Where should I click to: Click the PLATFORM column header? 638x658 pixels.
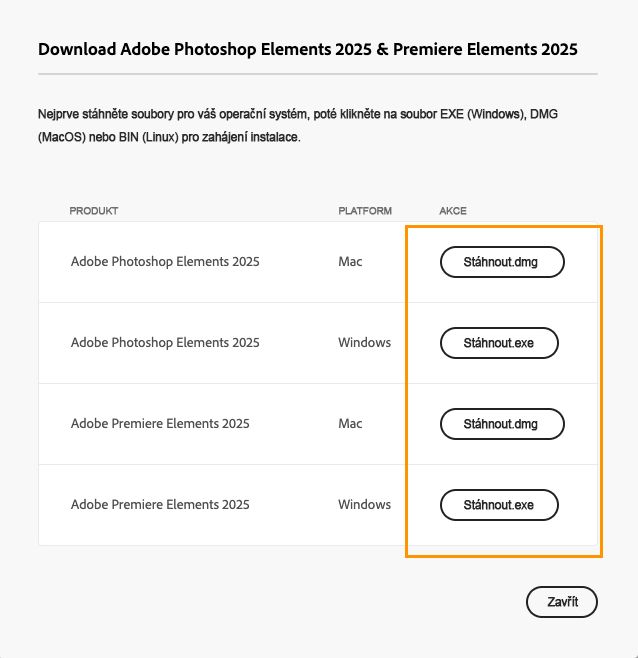365,211
